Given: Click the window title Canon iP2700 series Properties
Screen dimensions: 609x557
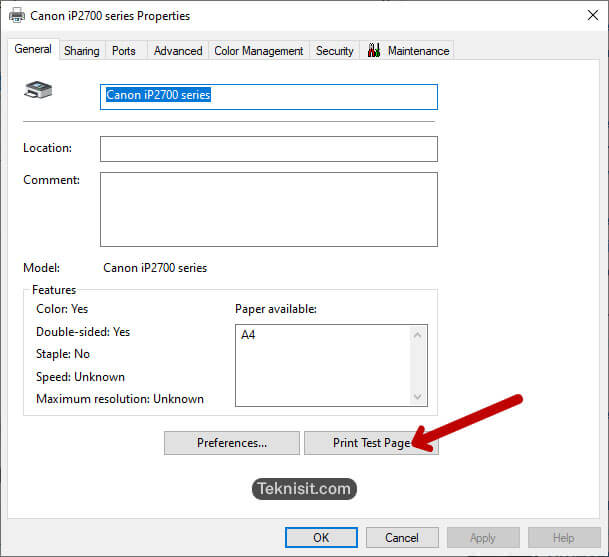Looking at the screenshot, I should click(110, 16).
